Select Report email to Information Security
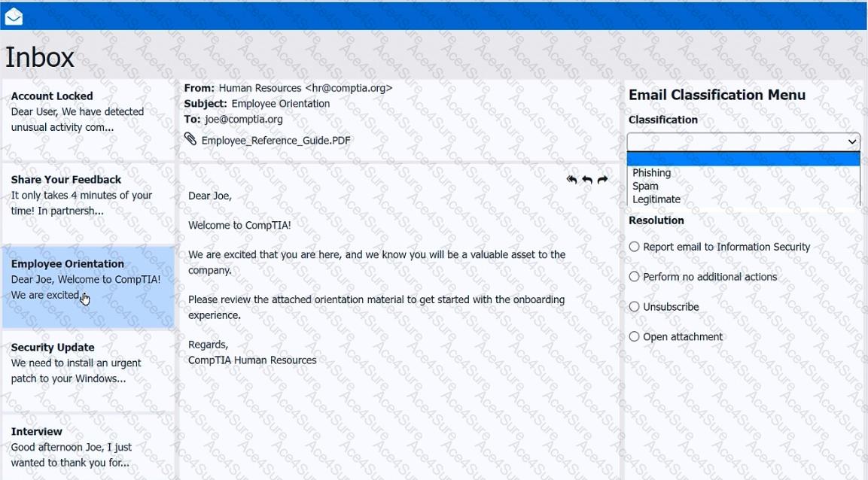This screenshot has width=868, height=480. 635,247
